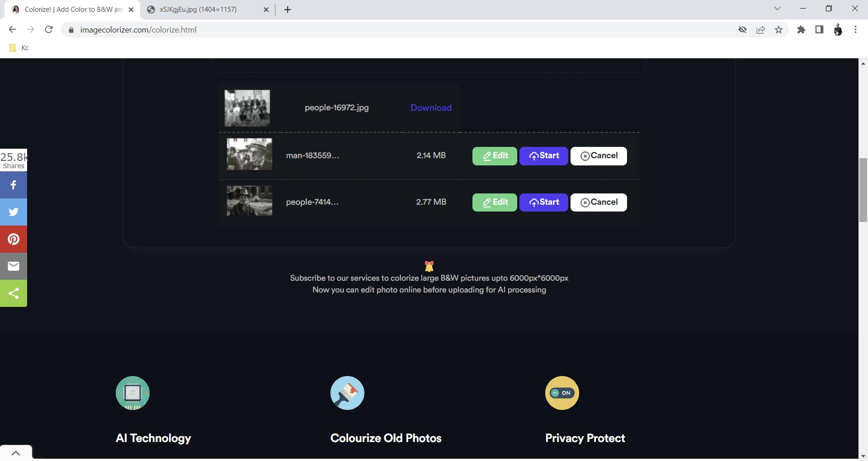Click the people-16972.jpg file name

(337, 108)
